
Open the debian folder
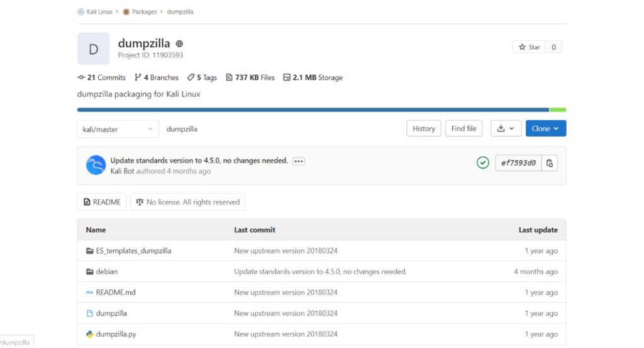tap(107, 272)
